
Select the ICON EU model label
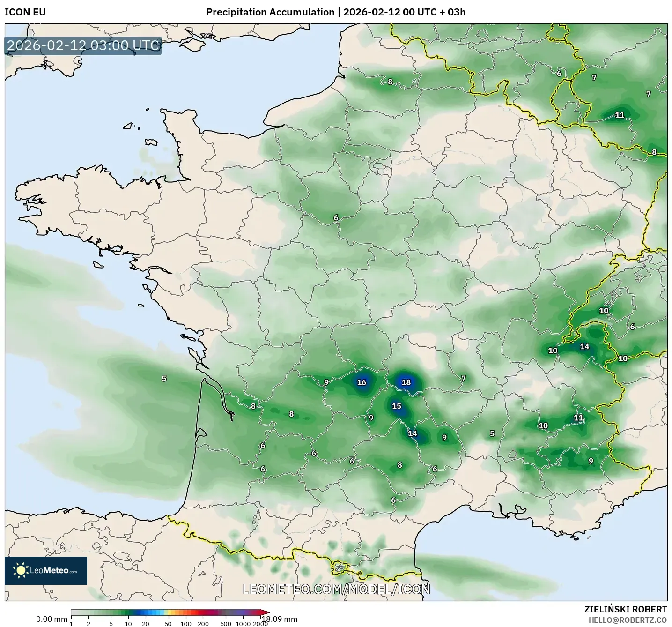click(25, 13)
